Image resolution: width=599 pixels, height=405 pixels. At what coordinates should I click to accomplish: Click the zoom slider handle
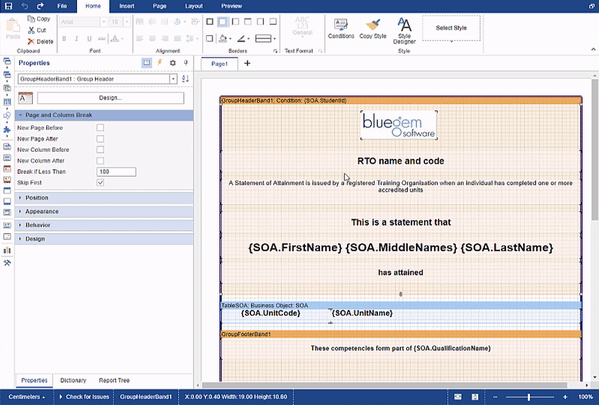(529, 397)
